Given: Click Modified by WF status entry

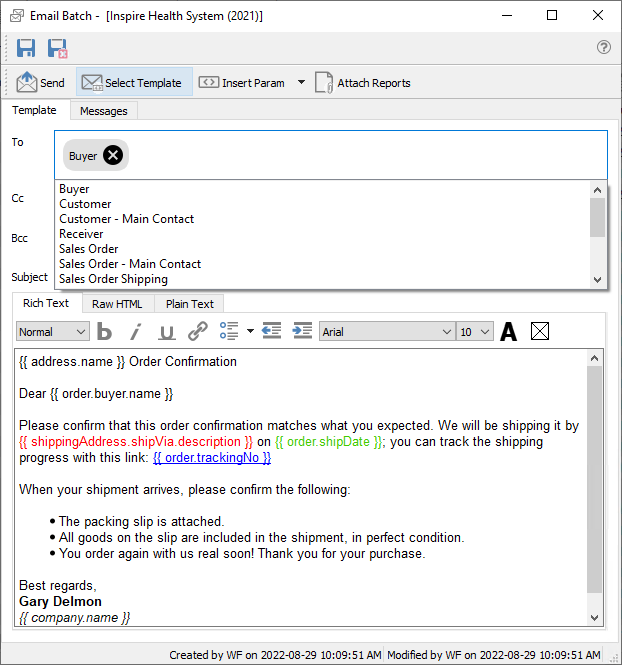Looking at the screenshot, I should 494,655.
